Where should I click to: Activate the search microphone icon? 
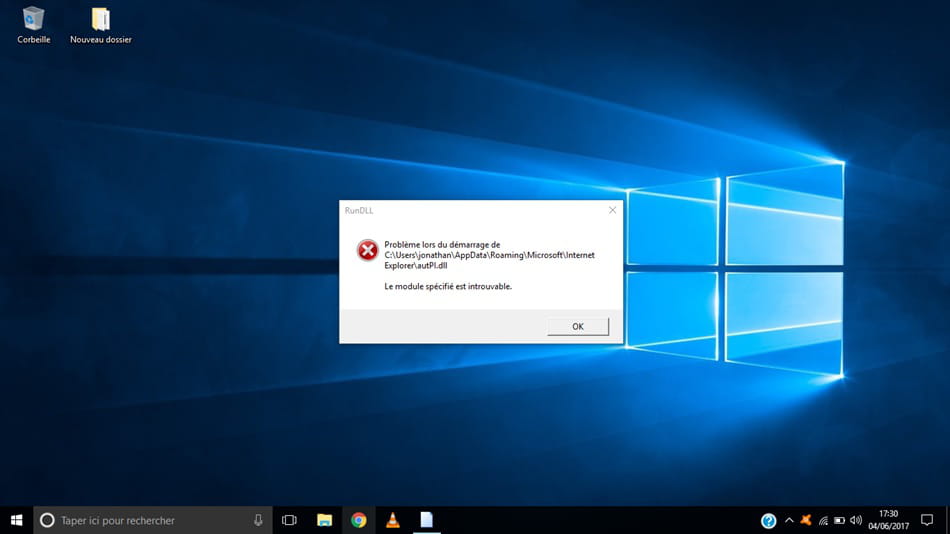[x=258, y=520]
